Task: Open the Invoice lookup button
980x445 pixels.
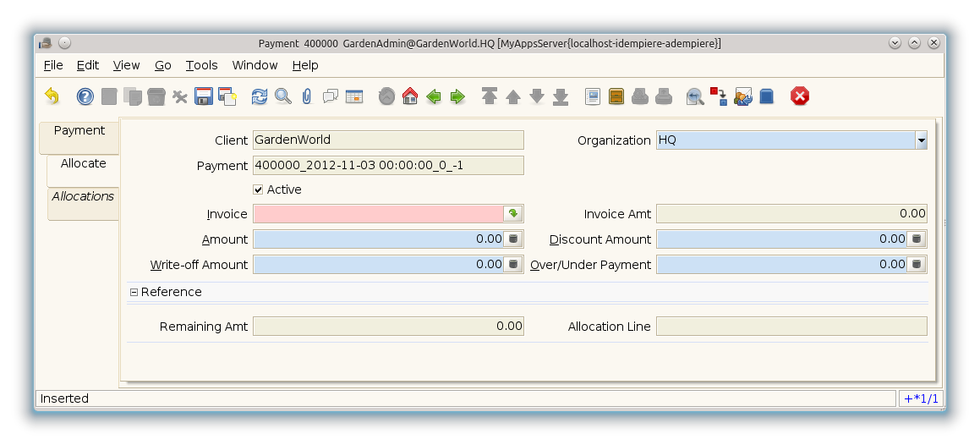Action: [x=513, y=214]
